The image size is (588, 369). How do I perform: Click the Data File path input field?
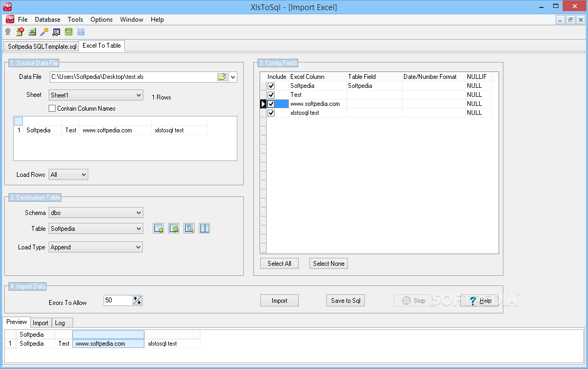[x=133, y=77]
